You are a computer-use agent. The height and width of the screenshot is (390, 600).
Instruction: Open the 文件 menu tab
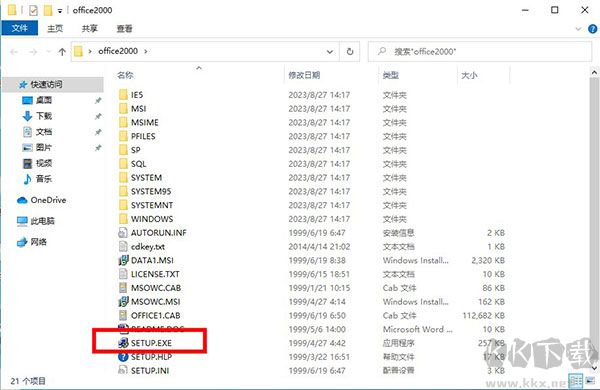pyautogui.click(x=20, y=28)
